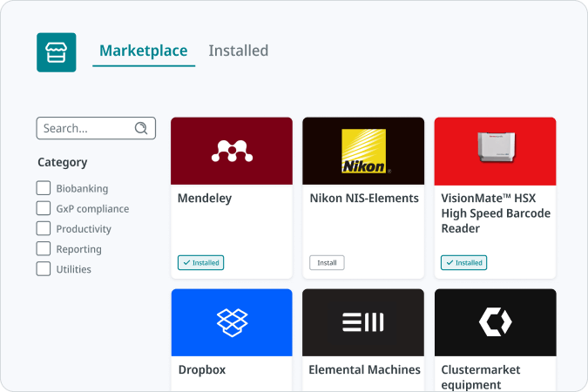The height and width of the screenshot is (392, 588).
Task: Open the Clustermarket equipment card title
Action: click(481, 377)
